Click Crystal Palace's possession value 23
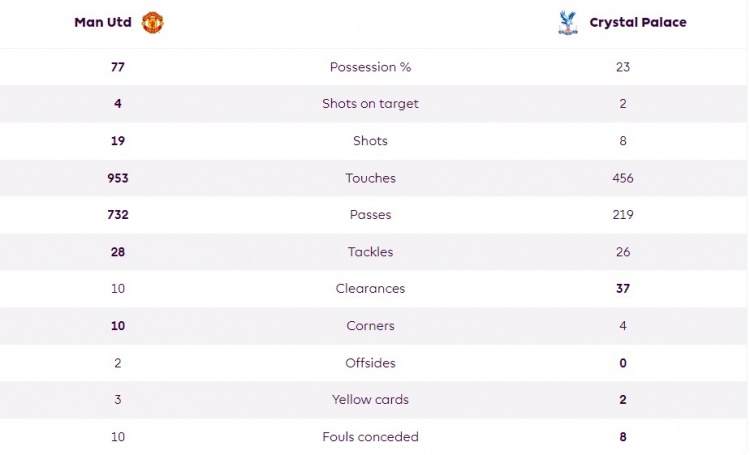750x455 pixels. 623,67
